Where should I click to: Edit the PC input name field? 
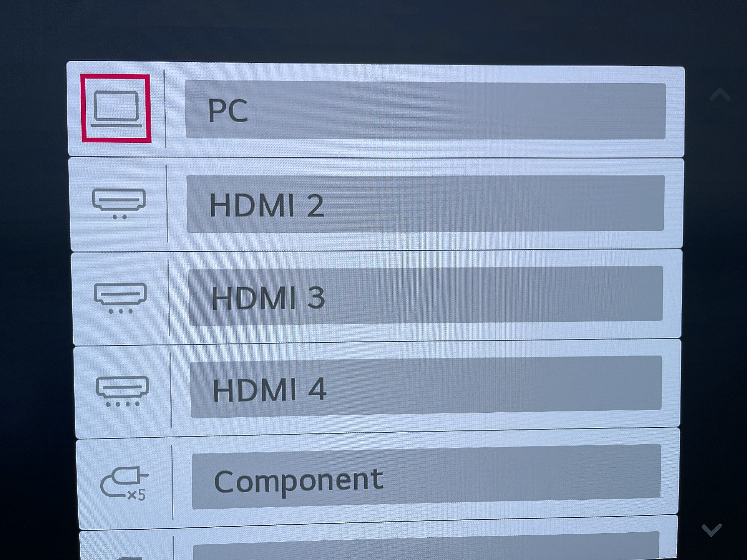pyautogui.click(x=426, y=110)
